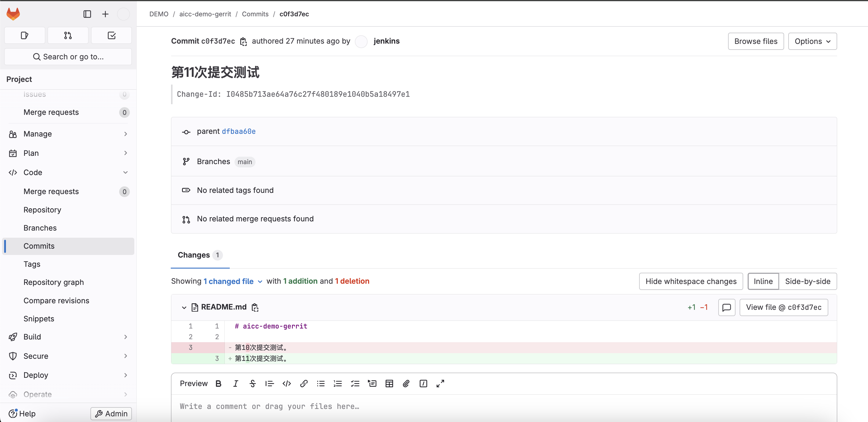This screenshot has width=868, height=422.
Task: Insert a table in comment editor
Action: point(389,383)
